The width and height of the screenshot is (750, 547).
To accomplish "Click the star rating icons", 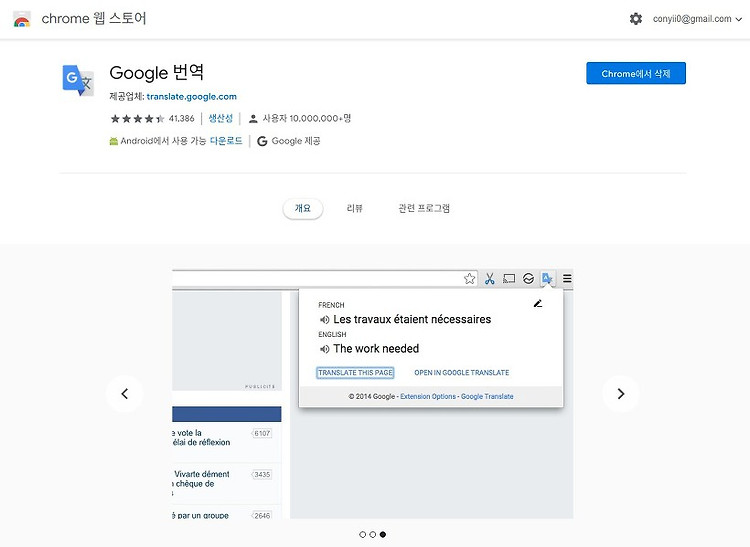I will tap(137, 119).
